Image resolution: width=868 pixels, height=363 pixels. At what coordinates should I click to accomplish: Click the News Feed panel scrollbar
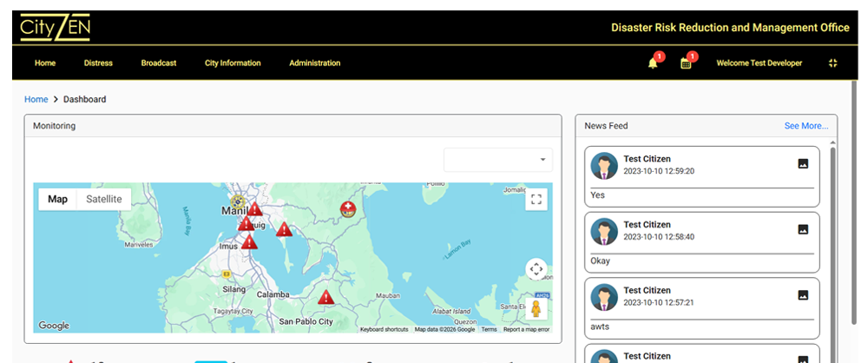click(833, 255)
